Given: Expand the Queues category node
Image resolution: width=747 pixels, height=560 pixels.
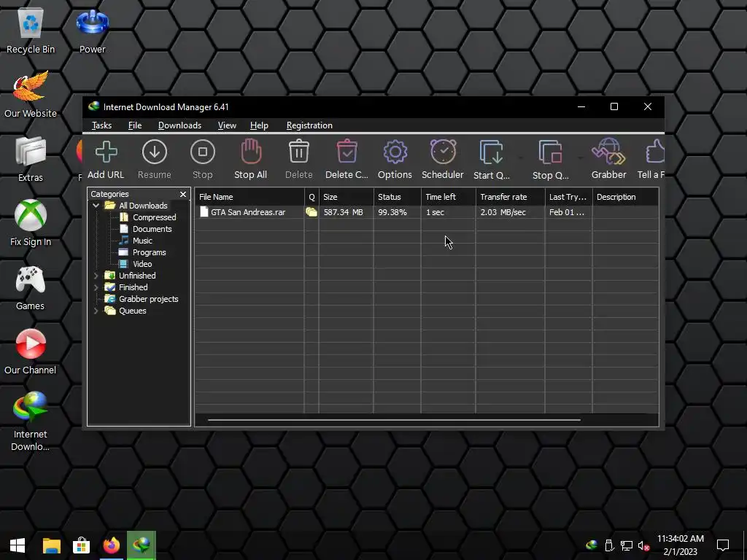Looking at the screenshot, I should point(96,311).
